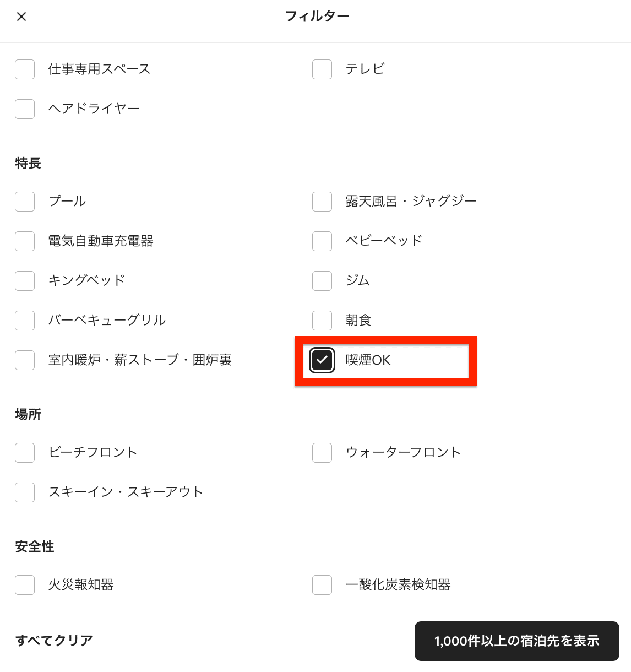Check the ジム feature box
Image resolution: width=631 pixels, height=672 pixels.
coord(322,281)
